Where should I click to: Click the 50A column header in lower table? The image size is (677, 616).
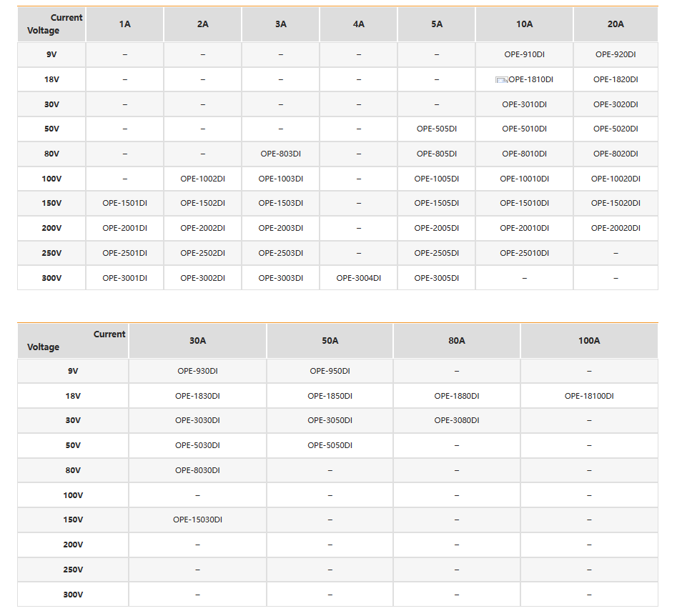[330, 341]
